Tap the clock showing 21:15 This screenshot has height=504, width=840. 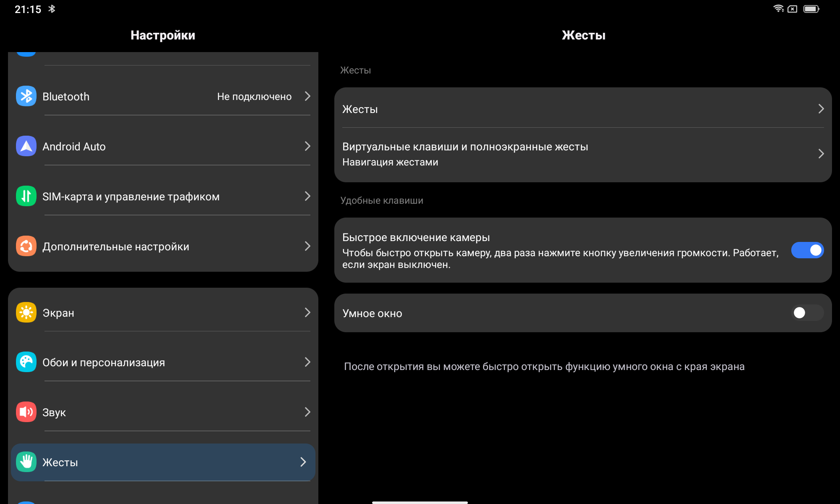[28, 9]
